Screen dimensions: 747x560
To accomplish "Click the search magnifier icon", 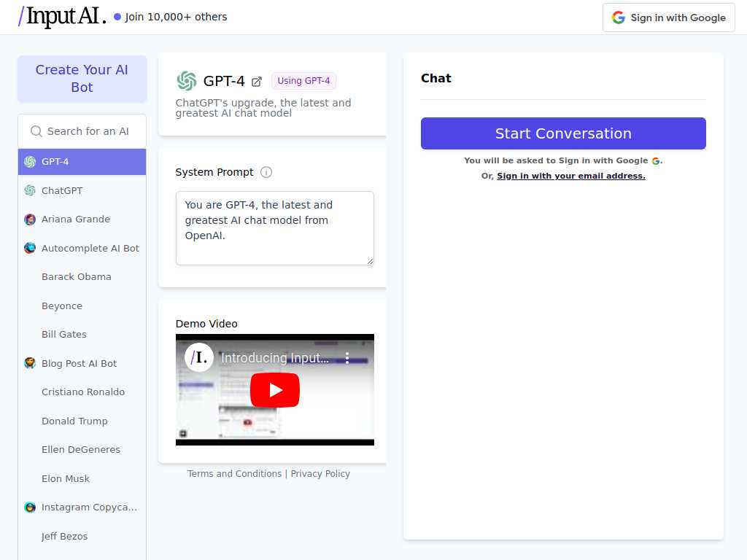I will coord(36,131).
